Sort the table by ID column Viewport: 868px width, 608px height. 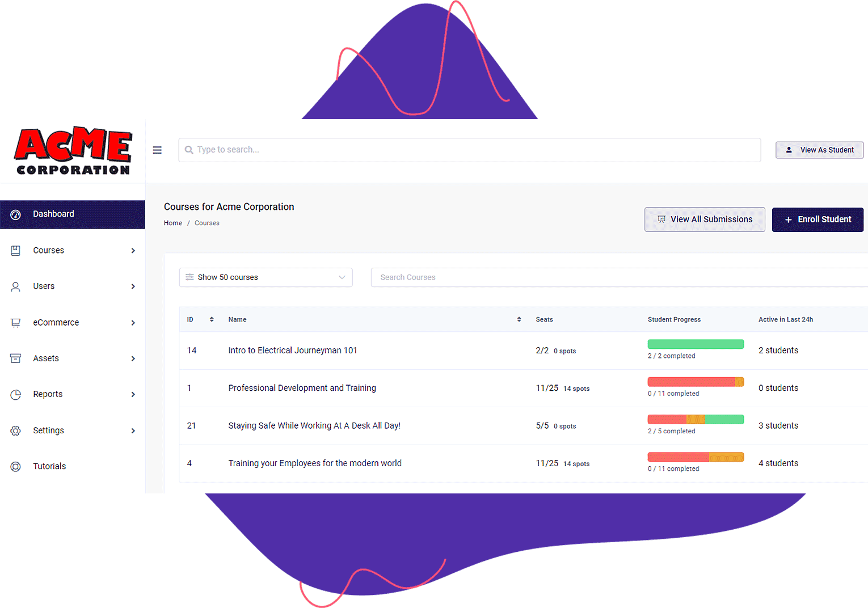click(212, 320)
